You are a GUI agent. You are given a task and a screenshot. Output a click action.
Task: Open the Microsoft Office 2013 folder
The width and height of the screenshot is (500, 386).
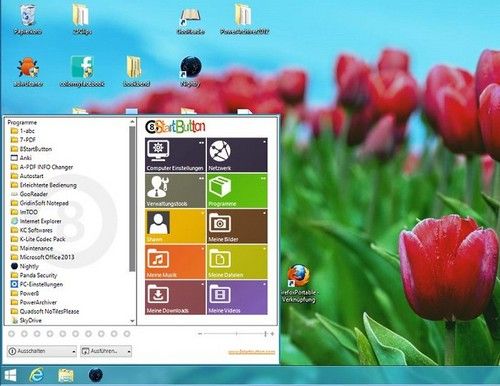[42, 257]
